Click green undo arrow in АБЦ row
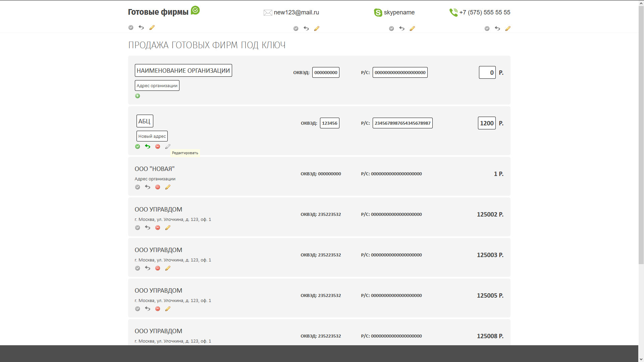Screen dimensions: 644x362 click(148, 146)
